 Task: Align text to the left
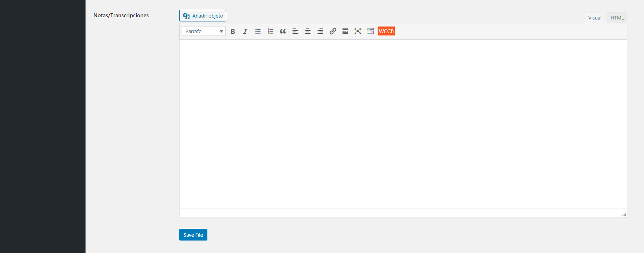(295, 31)
